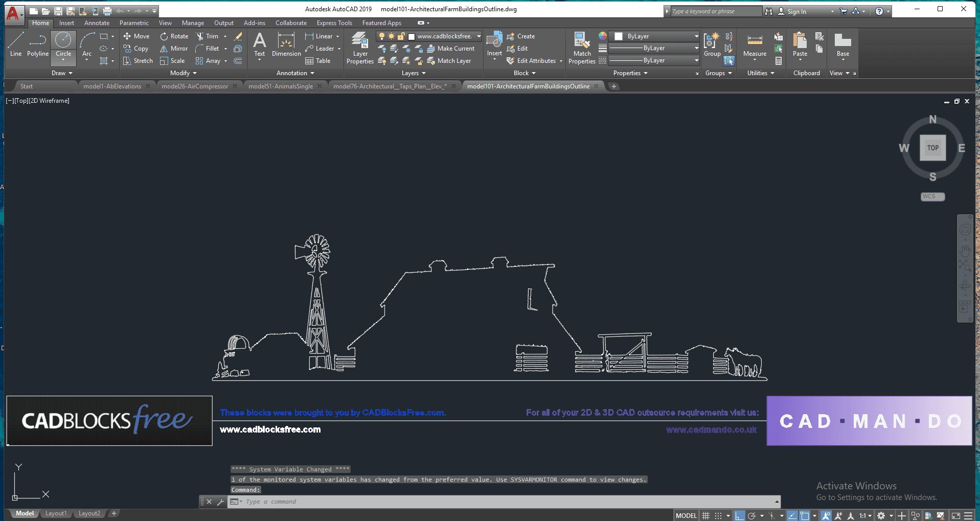Click the Rotate tool

[174, 36]
